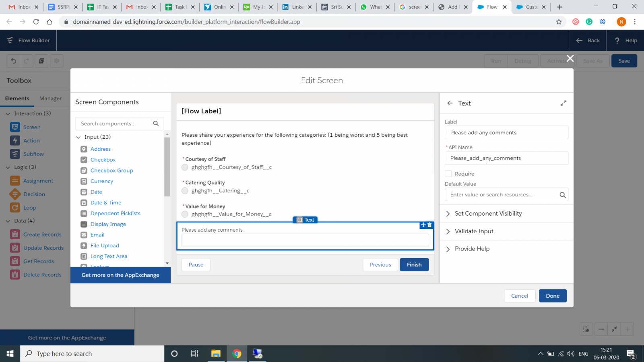The image size is (644, 362).
Task: Click the magnifier icon in the Default Value field
Action: (x=563, y=195)
